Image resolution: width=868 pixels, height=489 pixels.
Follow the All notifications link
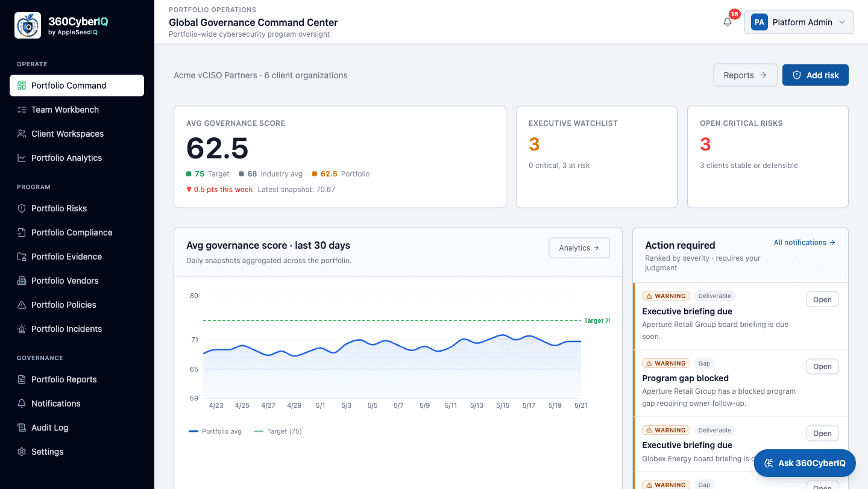(x=805, y=243)
